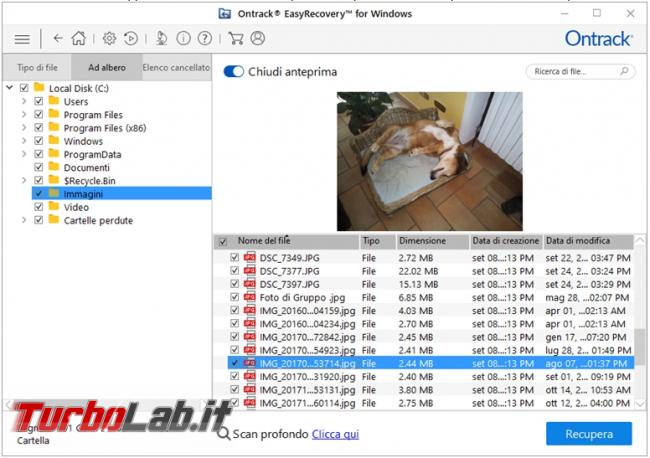650x458 pixels.
Task: Open the hamburger menu icon
Action: tap(22, 39)
